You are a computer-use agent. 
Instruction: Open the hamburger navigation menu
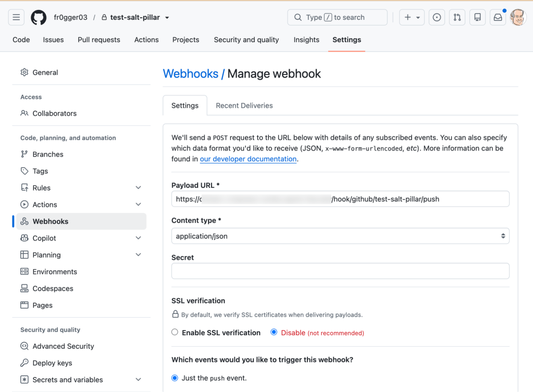pos(16,17)
